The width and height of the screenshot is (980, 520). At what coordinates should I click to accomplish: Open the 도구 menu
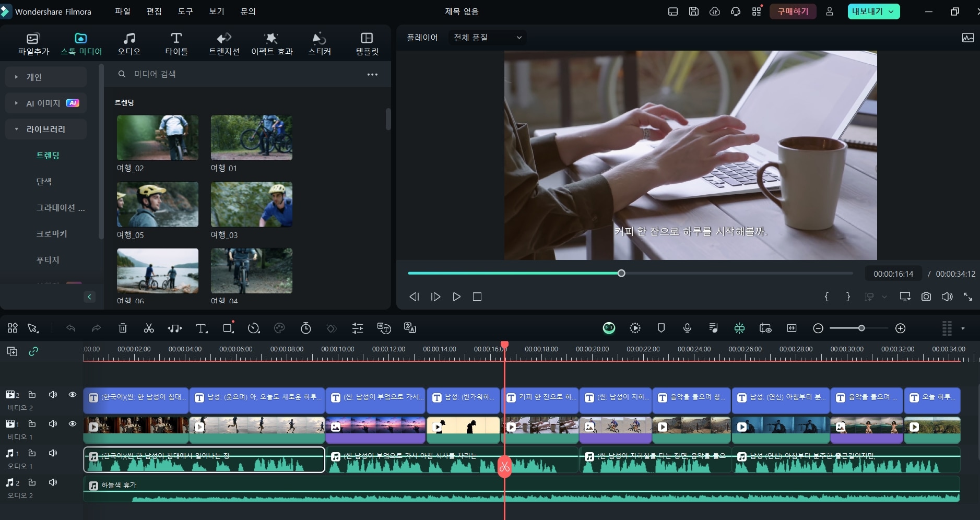pyautogui.click(x=185, y=11)
